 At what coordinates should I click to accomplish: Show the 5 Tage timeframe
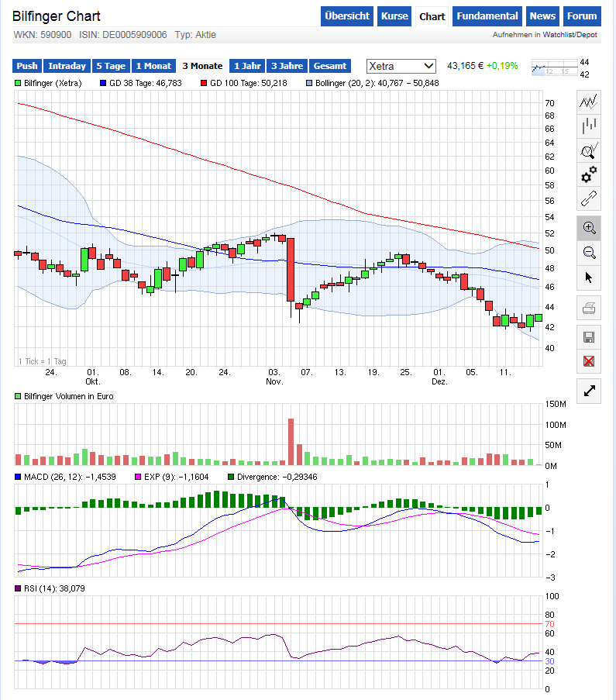(x=111, y=66)
